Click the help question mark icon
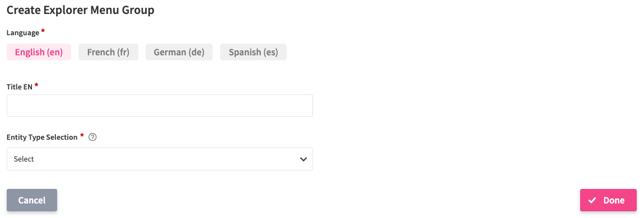644x218 pixels. point(92,138)
